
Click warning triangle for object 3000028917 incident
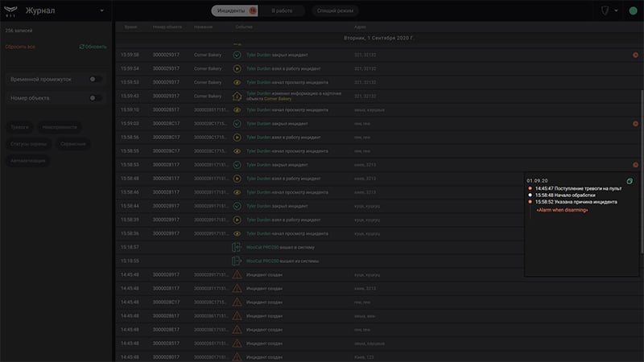[237, 274]
